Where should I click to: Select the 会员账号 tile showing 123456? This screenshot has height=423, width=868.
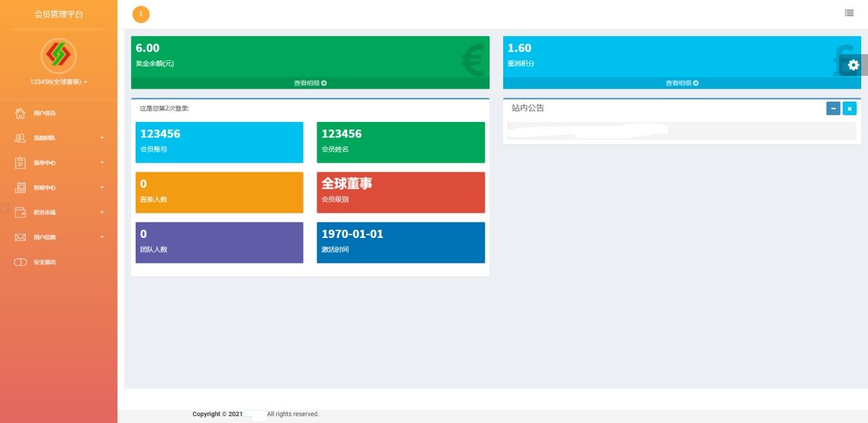219,142
